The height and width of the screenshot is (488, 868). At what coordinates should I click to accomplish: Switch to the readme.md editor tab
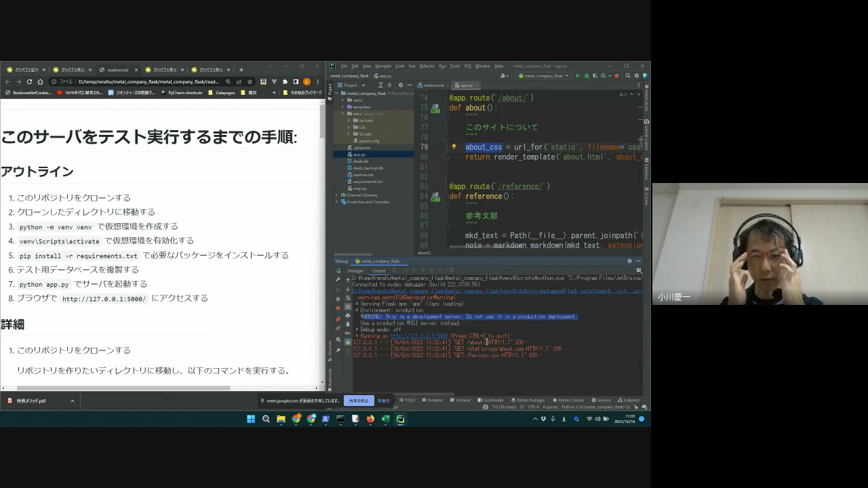[431, 85]
